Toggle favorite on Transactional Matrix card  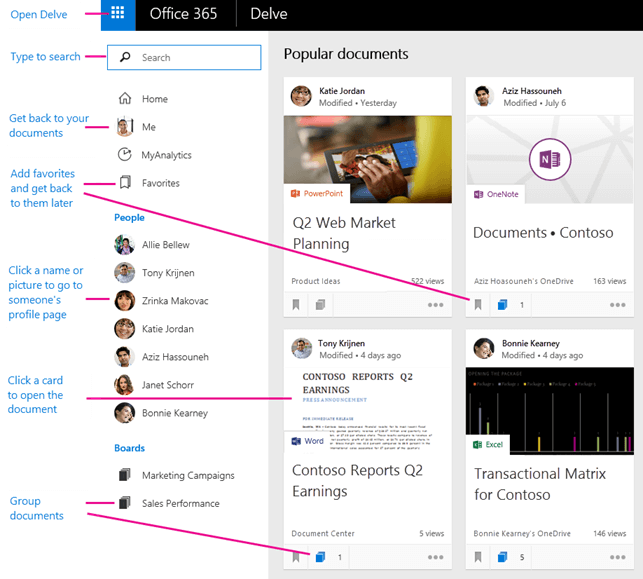[x=478, y=557]
